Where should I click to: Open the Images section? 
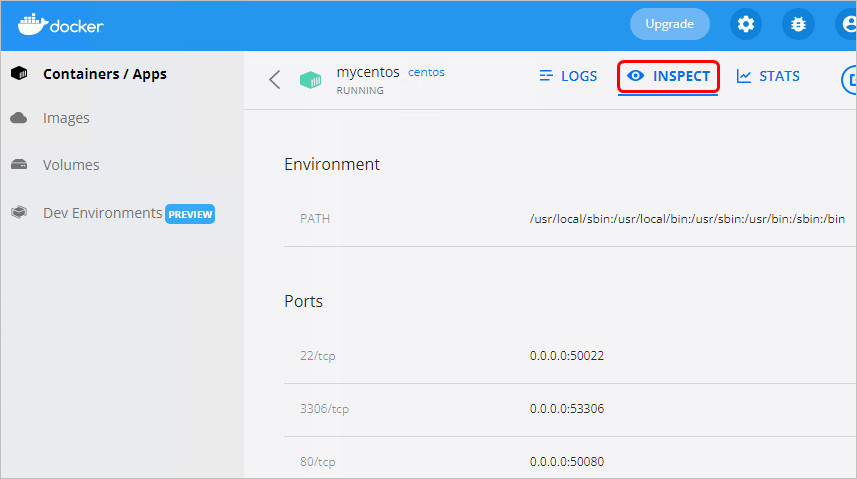click(x=66, y=118)
